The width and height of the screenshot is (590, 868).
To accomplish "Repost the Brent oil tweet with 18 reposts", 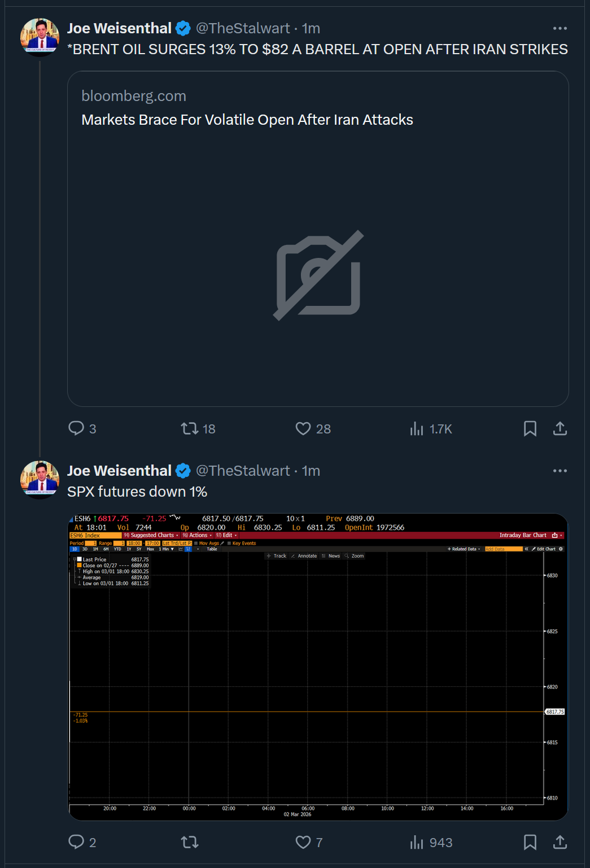I will click(198, 429).
